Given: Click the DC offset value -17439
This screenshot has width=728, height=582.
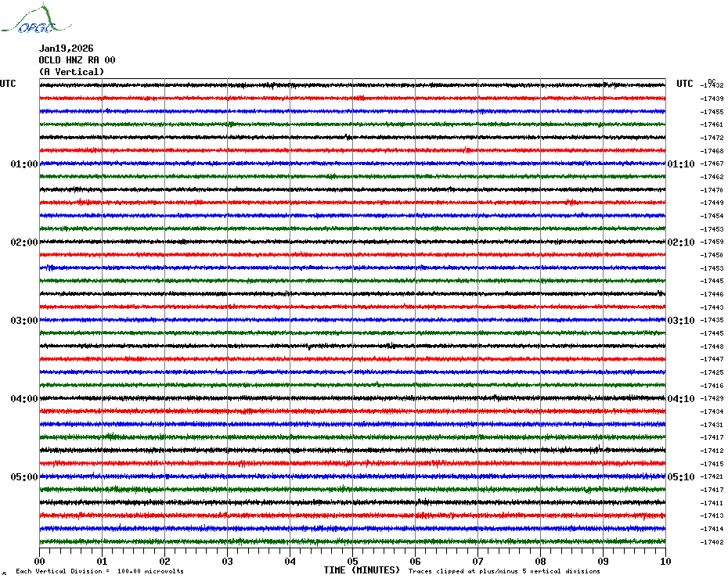Looking at the screenshot, I should point(712,99).
